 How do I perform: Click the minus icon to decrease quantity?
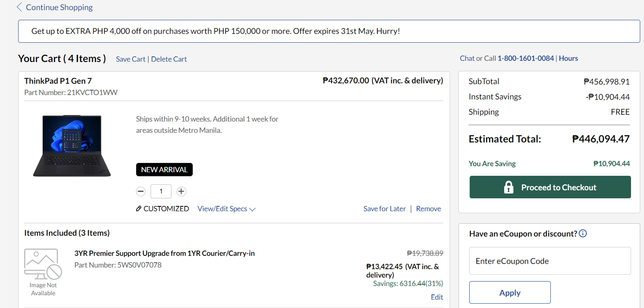click(x=141, y=191)
